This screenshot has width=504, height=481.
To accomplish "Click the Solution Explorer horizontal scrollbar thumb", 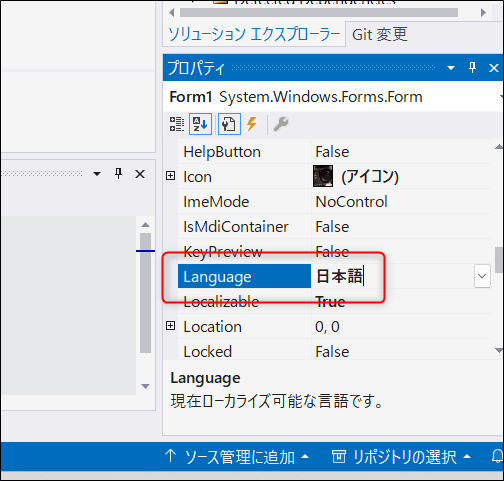I will pos(319,13).
